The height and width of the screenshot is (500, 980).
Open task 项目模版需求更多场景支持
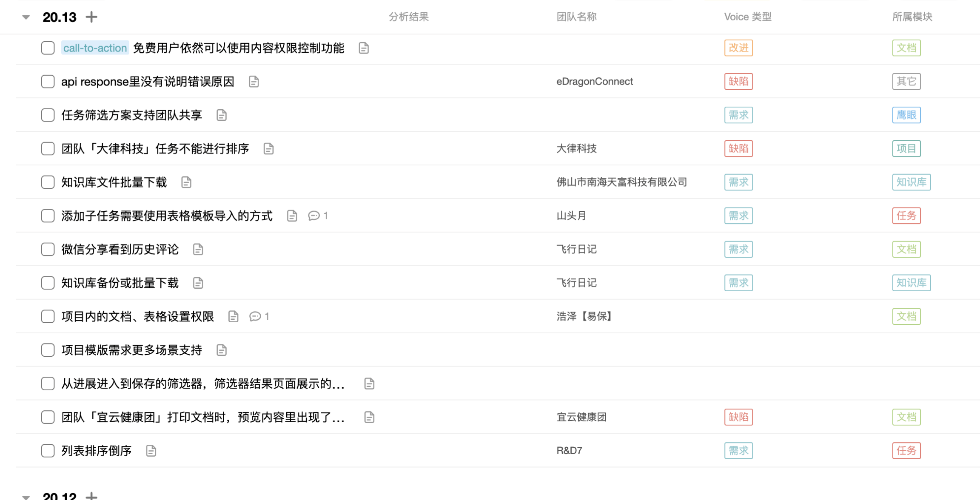[132, 350]
